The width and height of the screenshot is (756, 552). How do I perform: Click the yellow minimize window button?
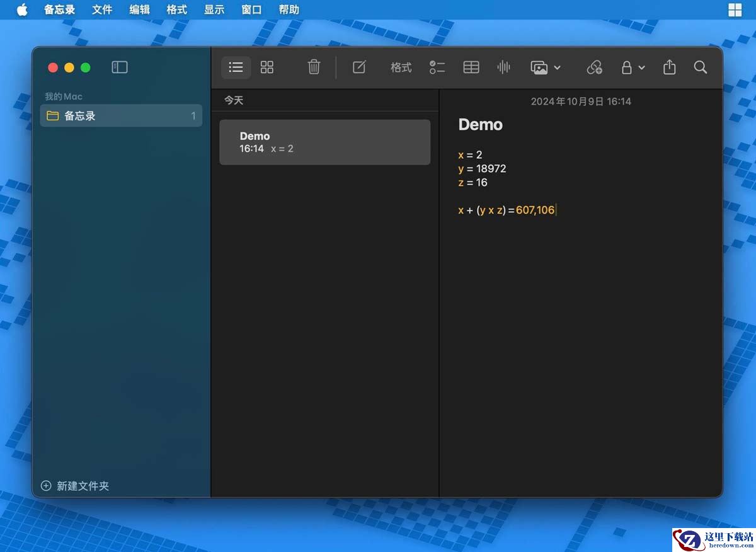[69, 67]
